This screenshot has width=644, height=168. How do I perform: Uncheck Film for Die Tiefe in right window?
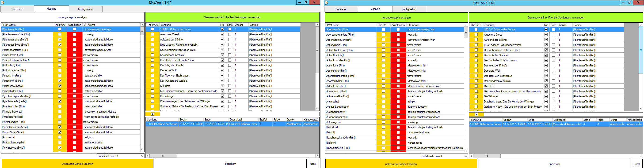[x=546, y=86]
